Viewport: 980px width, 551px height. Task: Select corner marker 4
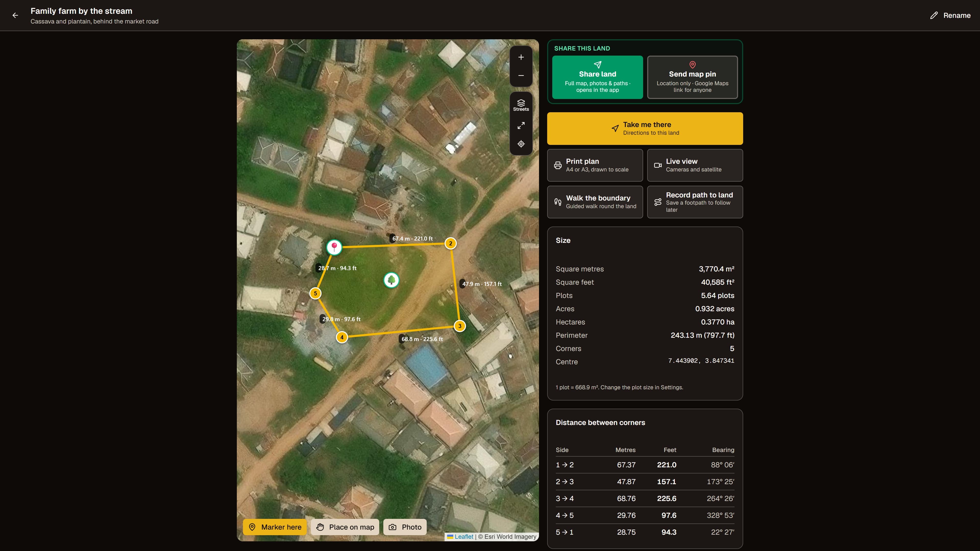point(342,337)
